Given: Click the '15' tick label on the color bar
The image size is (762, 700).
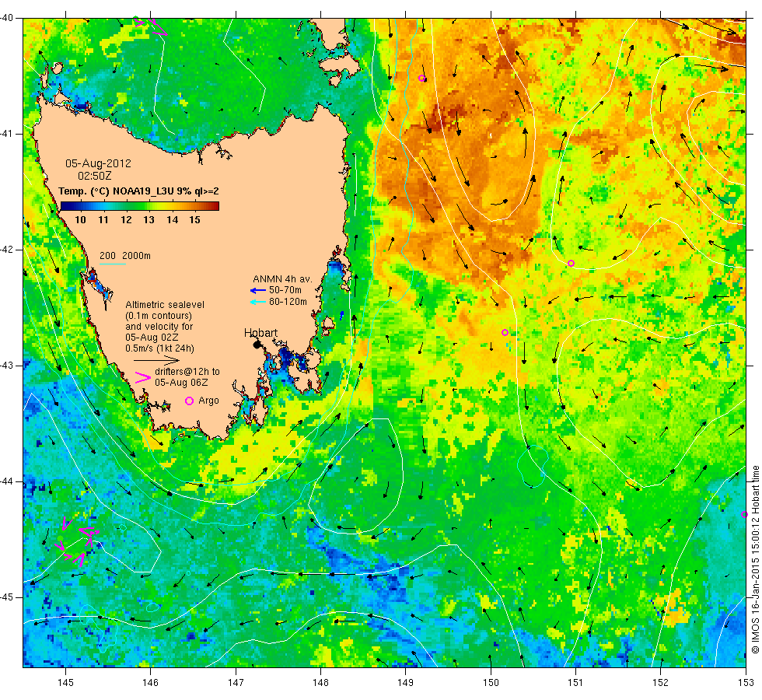Looking at the screenshot, I should coord(195,219).
